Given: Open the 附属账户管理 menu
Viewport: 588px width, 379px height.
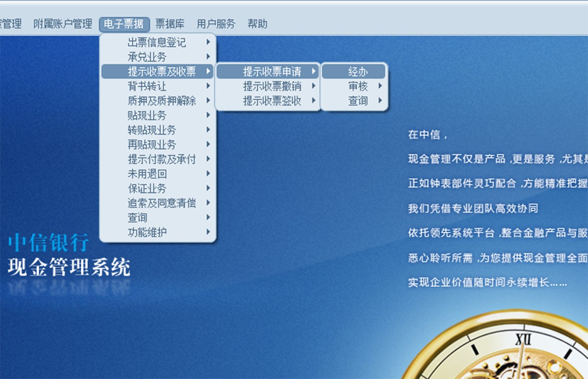Looking at the screenshot, I should click(x=63, y=24).
